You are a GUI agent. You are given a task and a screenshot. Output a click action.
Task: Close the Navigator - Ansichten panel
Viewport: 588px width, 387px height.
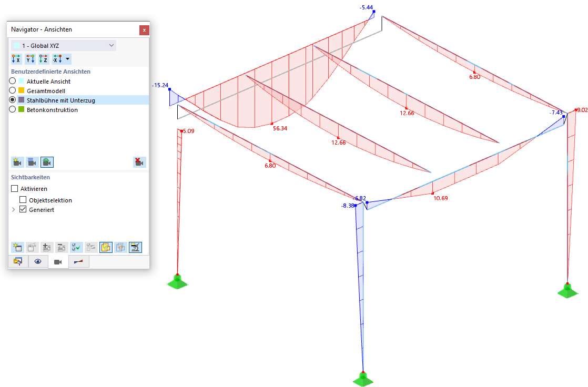[x=144, y=30]
